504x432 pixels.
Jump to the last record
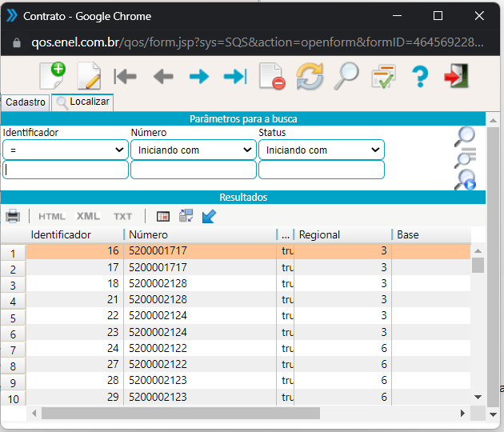tap(235, 77)
